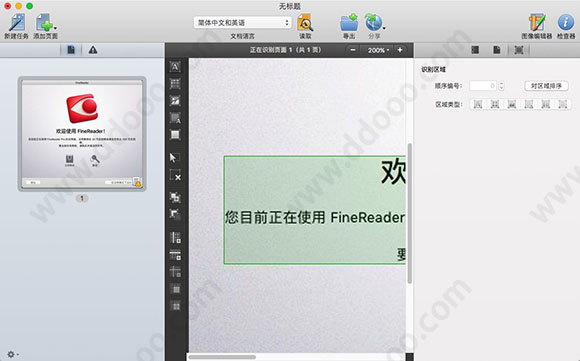Select the Draw Picture Area tool

point(175,101)
